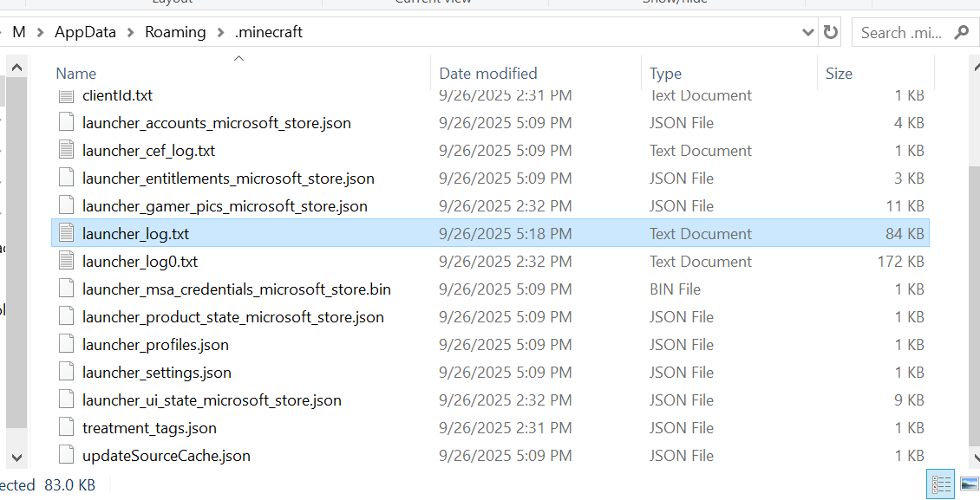Viewport: 980px width, 500px height.
Task: Click the 83.0 KB status bar text
Action: (70, 485)
